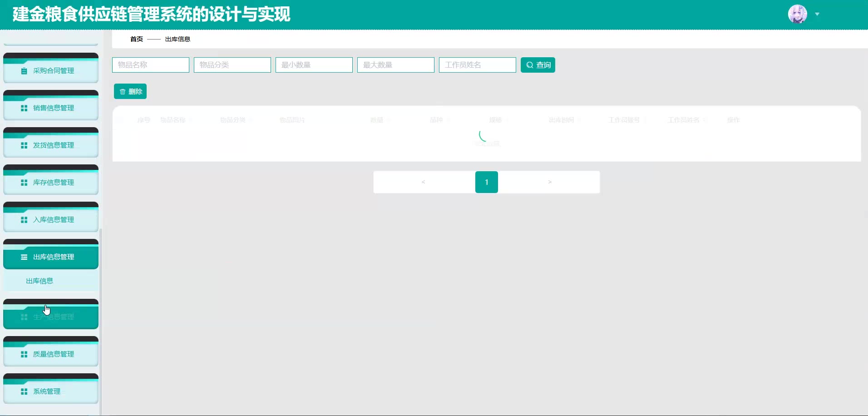Open the 系统管理 menu
Screen dimensions: 868x416
[x=51, y=389]
